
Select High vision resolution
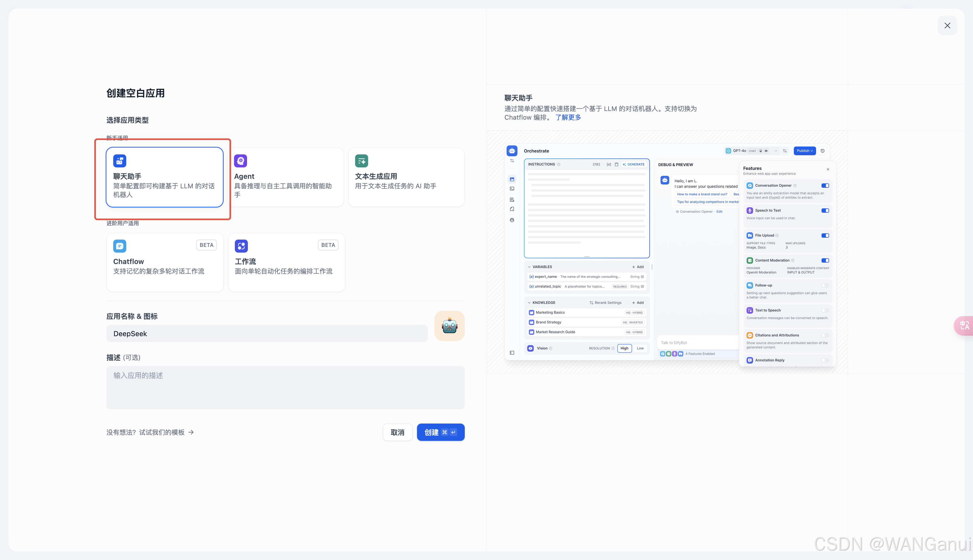[624, 348]
